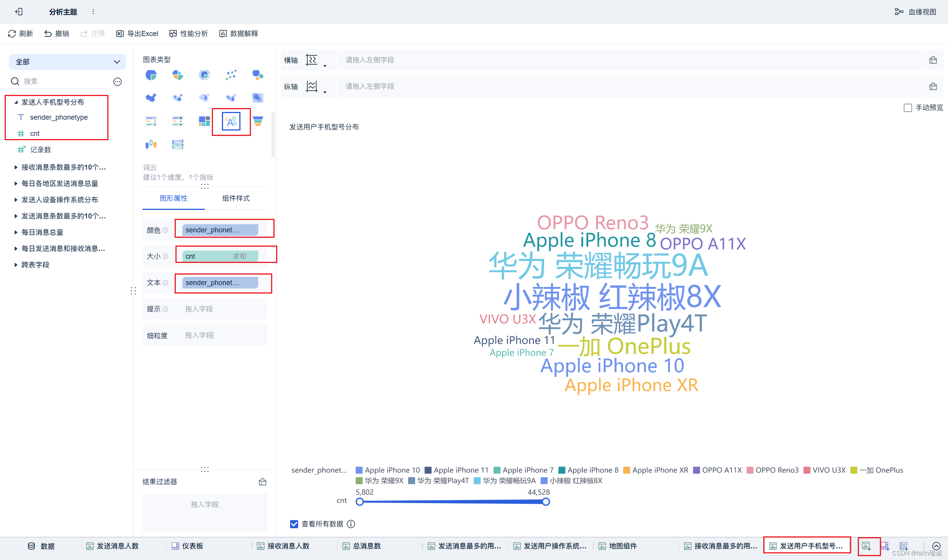Enable the 手动预览 checkbox
The image size is (948, 560).
(x=908, y=108)
